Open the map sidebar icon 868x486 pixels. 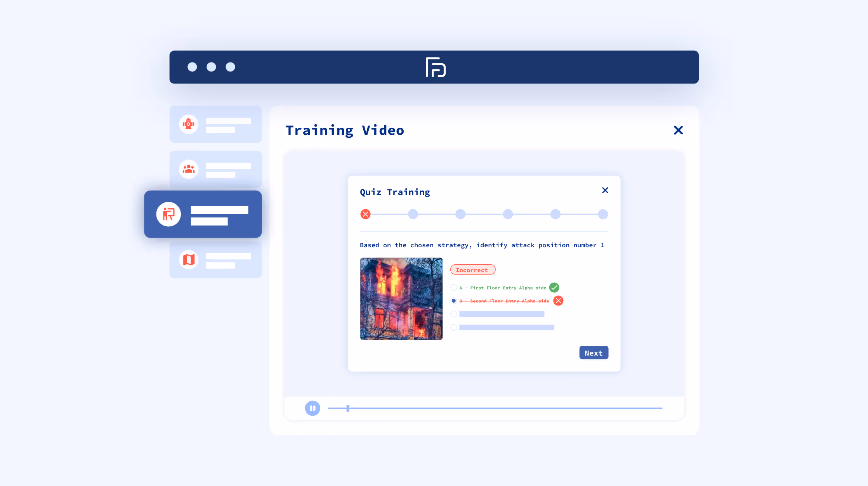(x=189, y=259)
